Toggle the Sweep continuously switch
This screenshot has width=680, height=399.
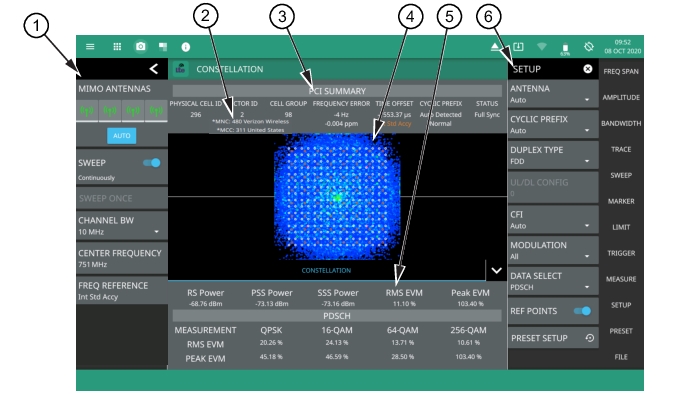pyautogui.click(x=152, y=163)
